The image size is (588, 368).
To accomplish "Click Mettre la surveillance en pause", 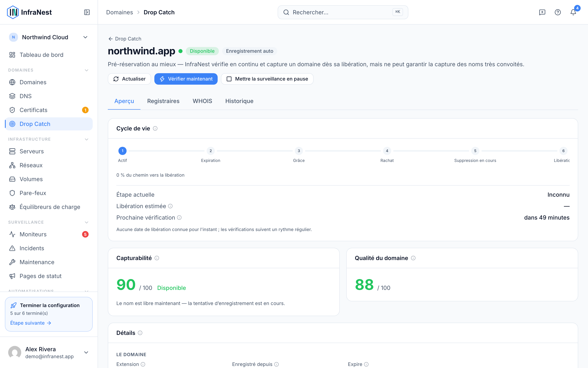I will 267,79.
